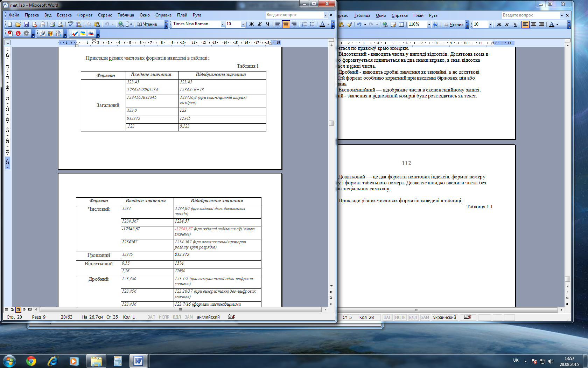Toggle bold in the back window
Screen dimensions: 588x368
pos(499,25)
